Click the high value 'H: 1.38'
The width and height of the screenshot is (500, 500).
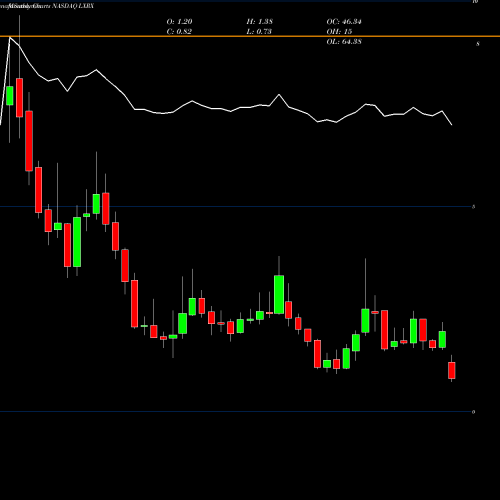[260, 22]
